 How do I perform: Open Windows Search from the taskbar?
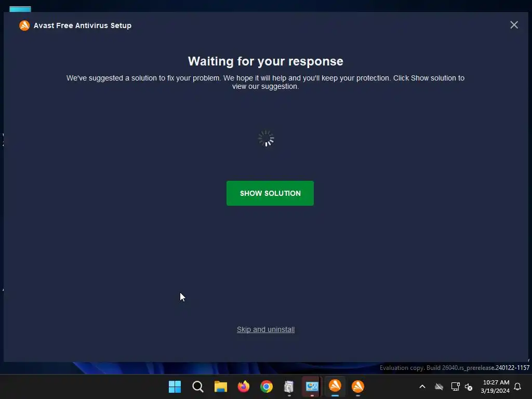click(x=198, y=387)
